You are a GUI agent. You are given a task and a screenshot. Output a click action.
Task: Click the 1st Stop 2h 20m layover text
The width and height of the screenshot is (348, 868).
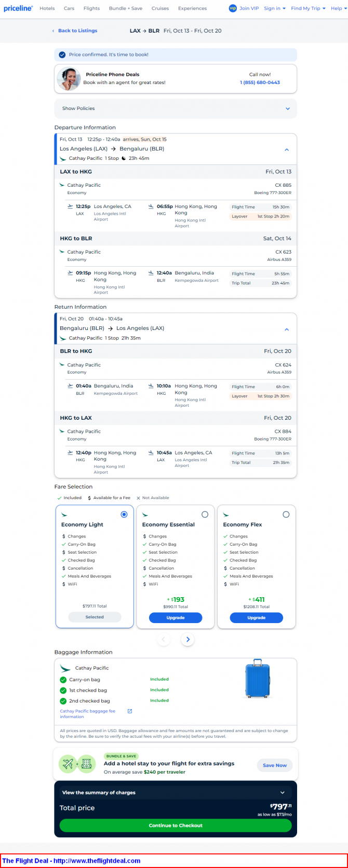pos(273,216)
